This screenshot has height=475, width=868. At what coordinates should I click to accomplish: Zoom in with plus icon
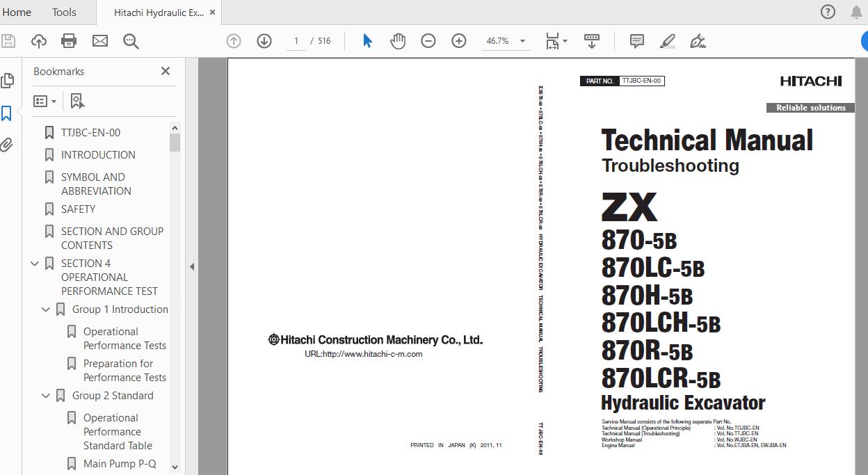[459, 41]
